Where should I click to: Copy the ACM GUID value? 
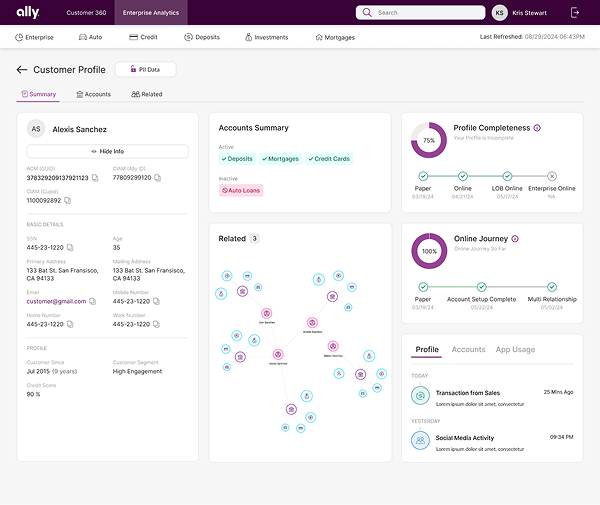(x=95, y=178)
